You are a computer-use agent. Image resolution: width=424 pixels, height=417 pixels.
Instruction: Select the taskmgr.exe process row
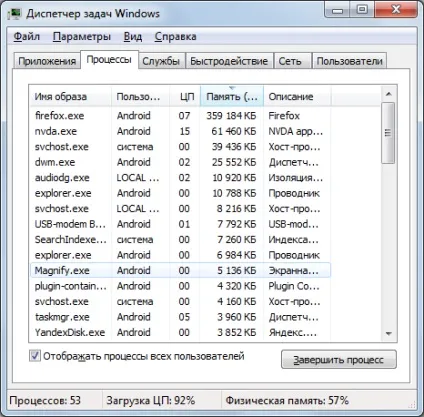click(x=180, y=317)
